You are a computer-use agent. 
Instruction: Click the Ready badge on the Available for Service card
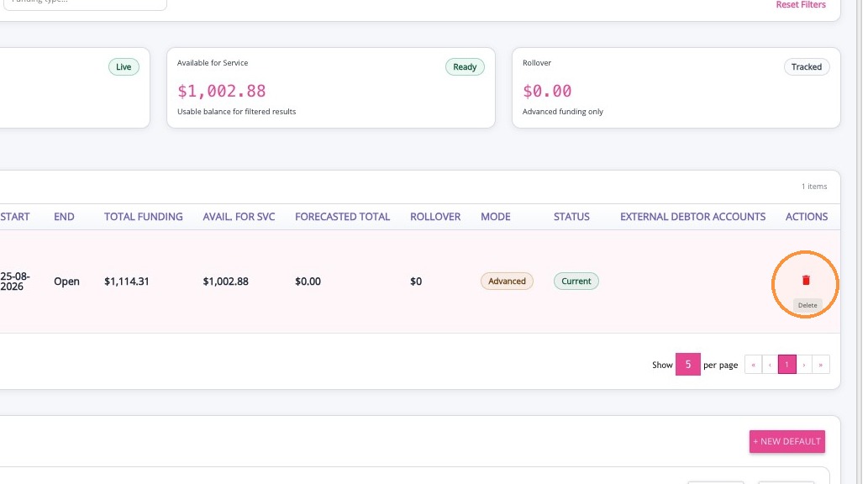coord(465,67)
